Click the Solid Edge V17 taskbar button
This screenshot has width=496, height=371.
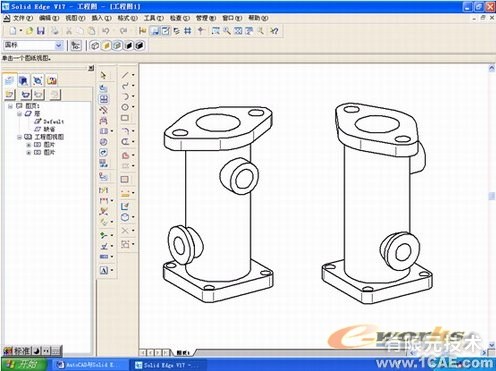(x=168, y=365)
